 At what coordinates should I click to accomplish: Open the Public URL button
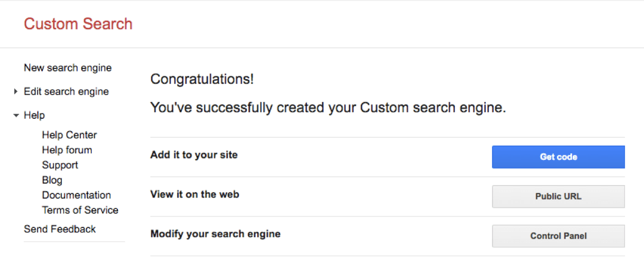[558, 196]
